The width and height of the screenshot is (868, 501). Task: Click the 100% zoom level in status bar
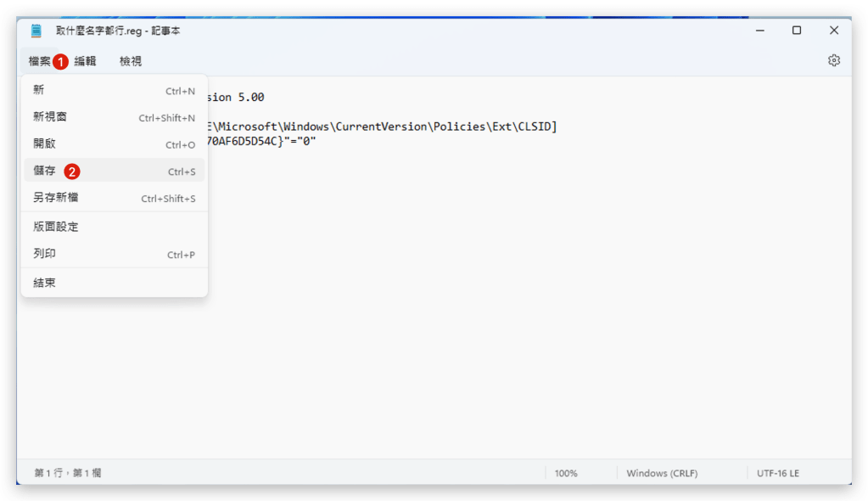(x=566, y=473)
